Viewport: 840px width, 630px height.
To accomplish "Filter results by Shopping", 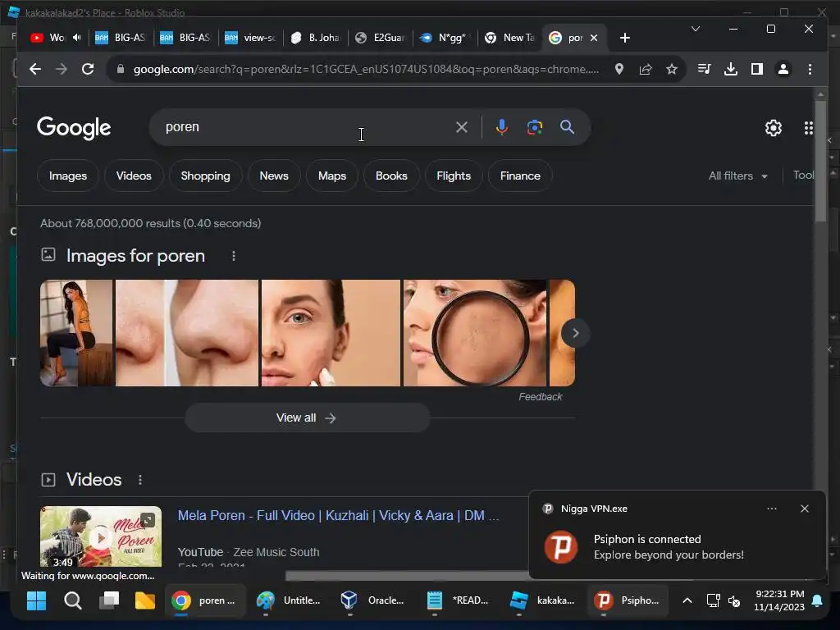I will tap(206, 176).
